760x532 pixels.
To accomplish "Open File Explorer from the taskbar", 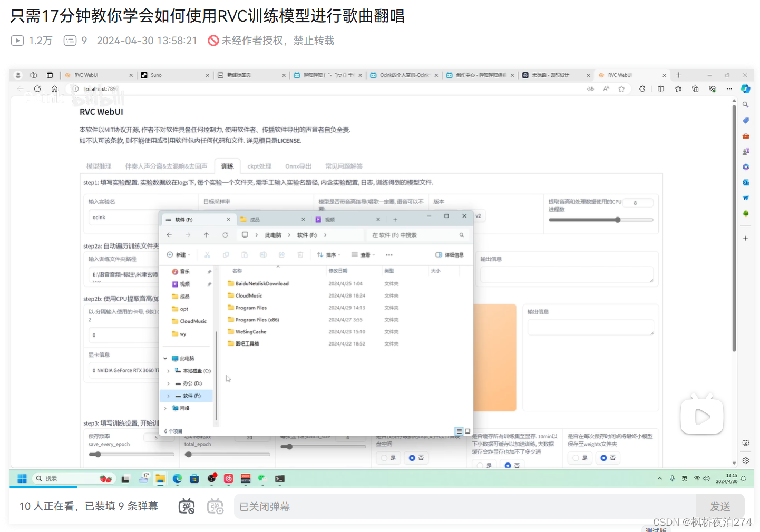I will click(x=160, y=478).
